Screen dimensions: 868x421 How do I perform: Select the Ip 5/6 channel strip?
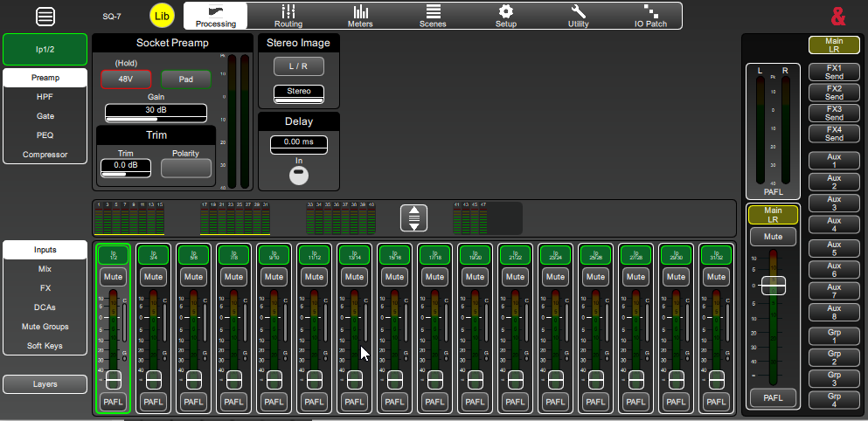[x=193, y=255]
